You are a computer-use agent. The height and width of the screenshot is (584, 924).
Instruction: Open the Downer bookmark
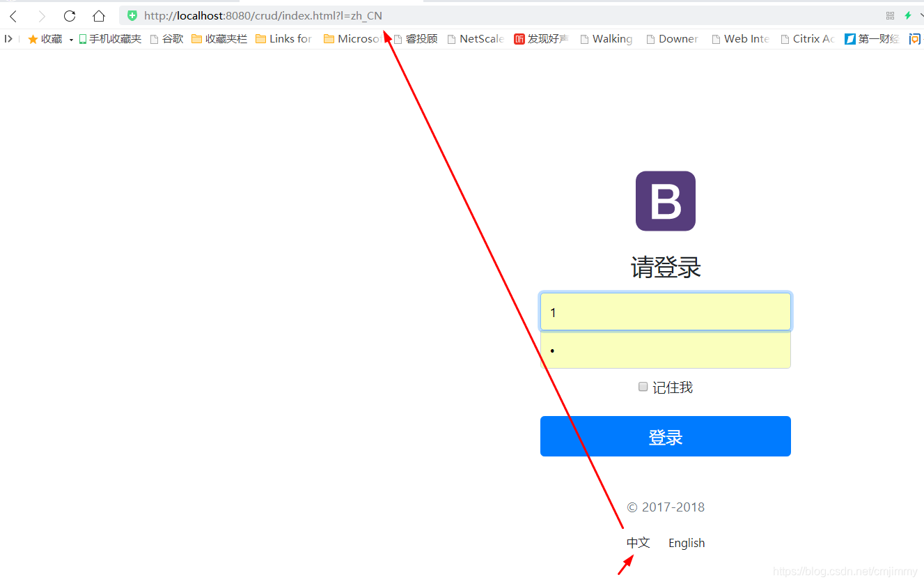[x=673, y=39]
